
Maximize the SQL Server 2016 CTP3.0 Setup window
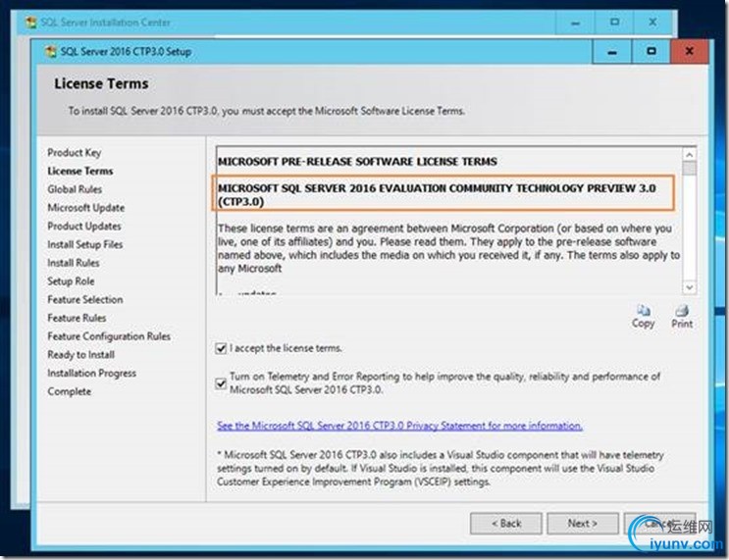[651, 52]
